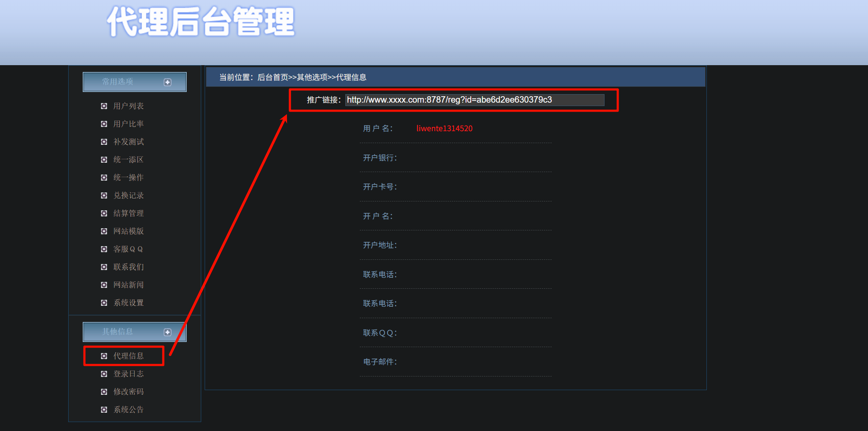Expand the 常用选项 section plus icon
The image size is (868, 431).
point(168,82)
